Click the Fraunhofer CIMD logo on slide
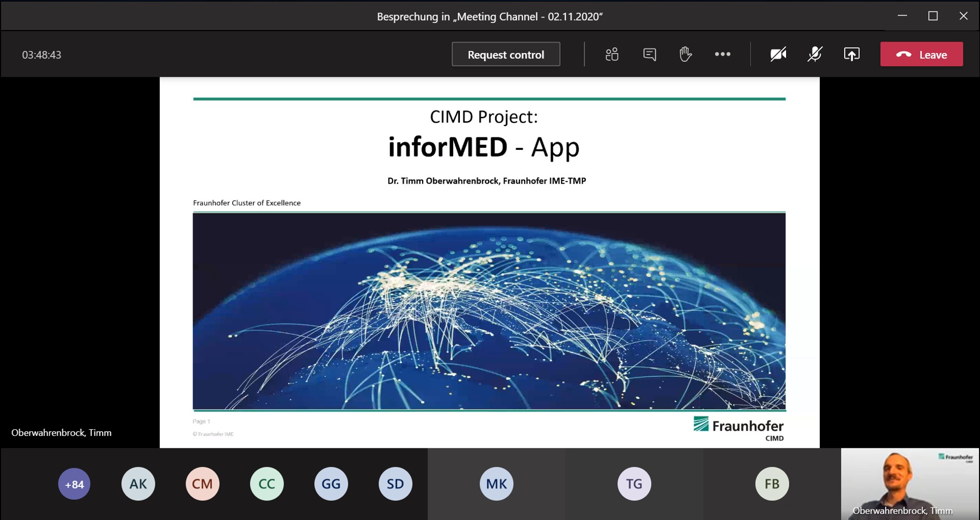Image resolution: width=980 pixels, height=520 pixels. [738, 429]
